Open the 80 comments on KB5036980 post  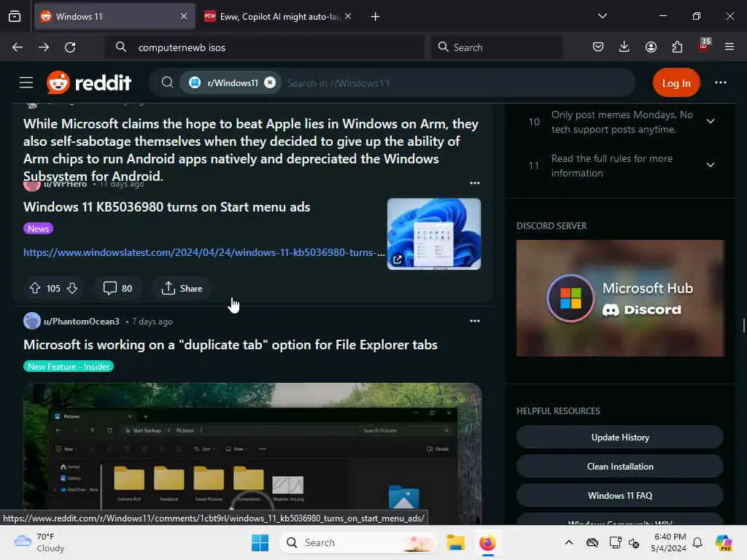[117, 288]
